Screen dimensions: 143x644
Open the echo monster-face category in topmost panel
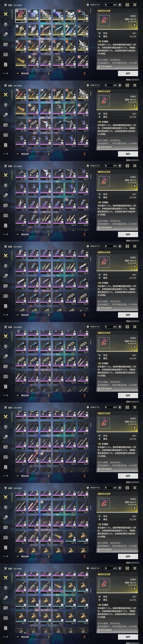5,24
